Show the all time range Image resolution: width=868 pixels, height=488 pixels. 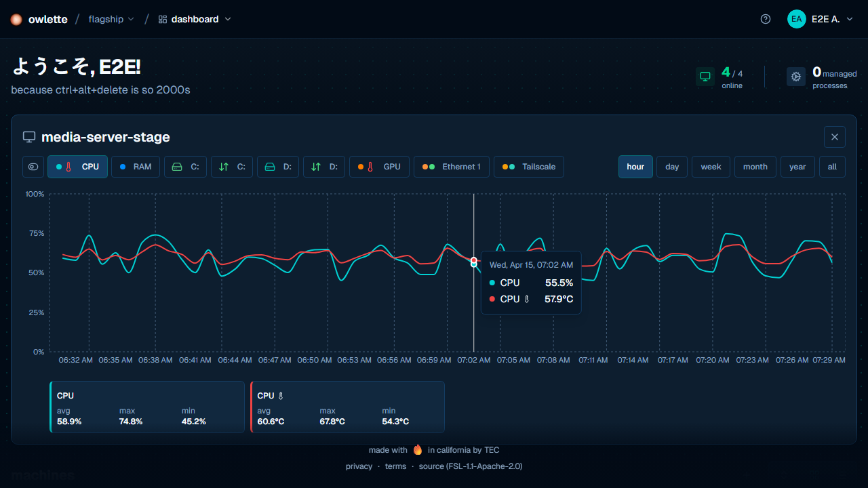[x=832, y=167]
